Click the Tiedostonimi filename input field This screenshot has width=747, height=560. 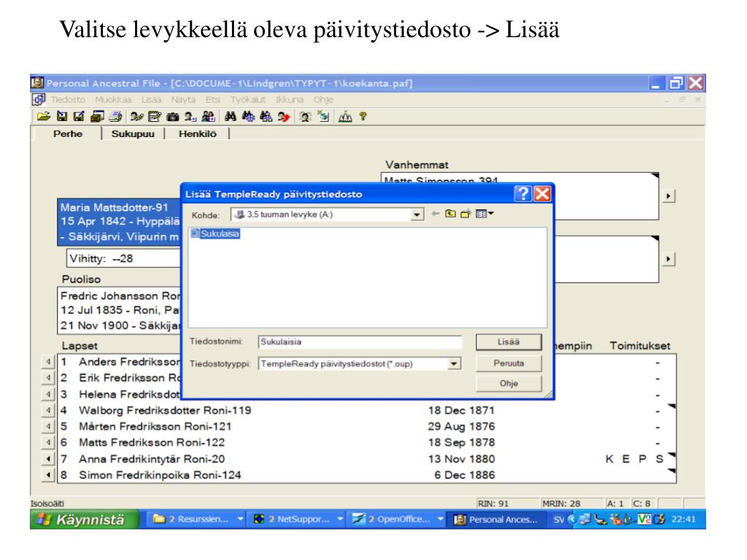(x=360, y=342)
